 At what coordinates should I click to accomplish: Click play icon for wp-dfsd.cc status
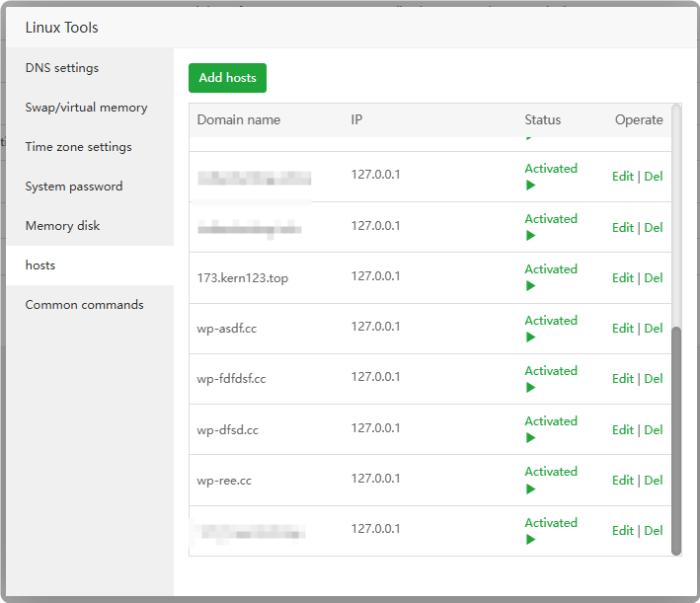click(x=531, y=438)
